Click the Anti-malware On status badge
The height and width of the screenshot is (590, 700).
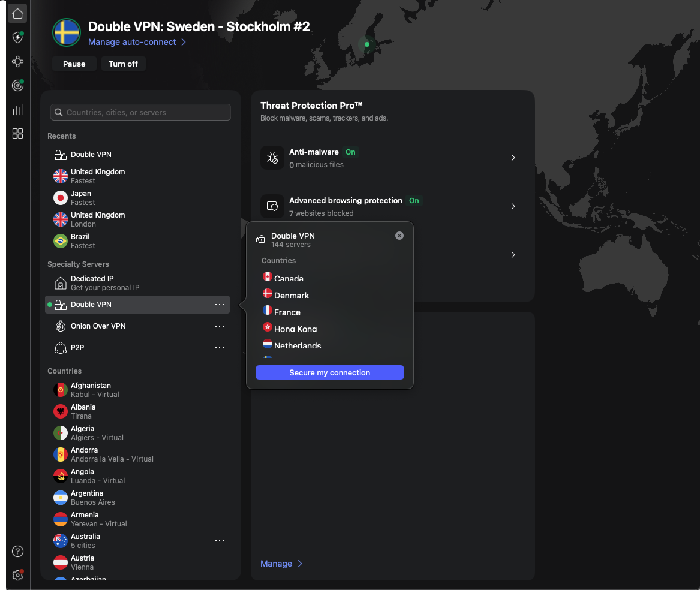pos(350,152)
